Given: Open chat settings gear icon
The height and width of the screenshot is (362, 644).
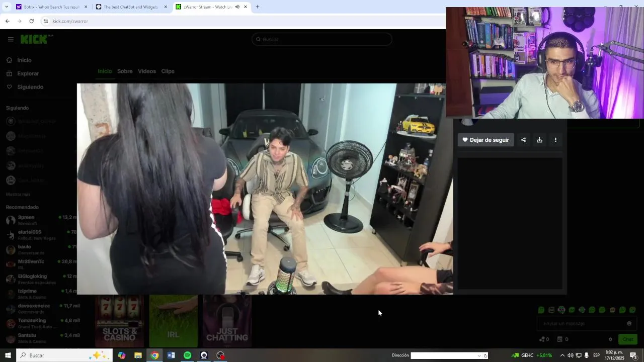Looking at the screenshot, I should (610, 339).
